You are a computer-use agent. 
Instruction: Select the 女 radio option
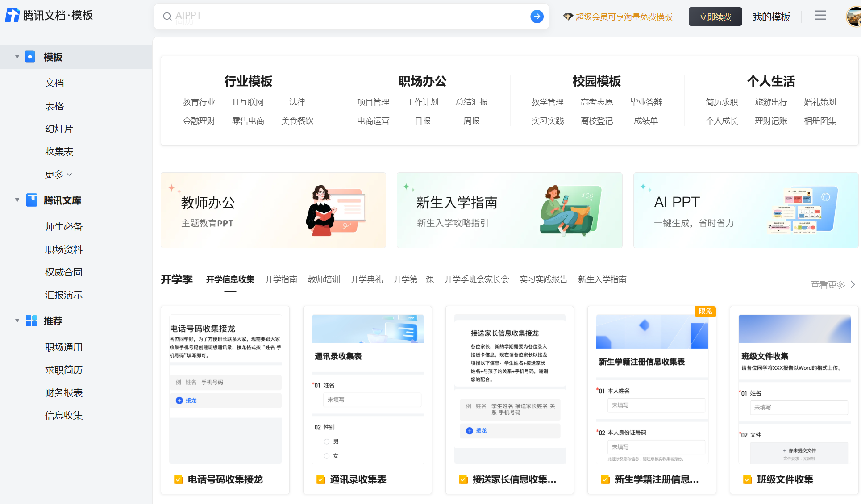[x=327, y=456]
